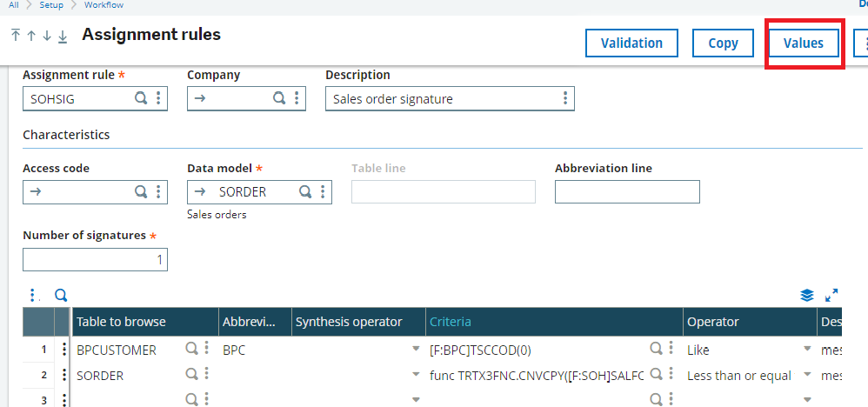Viewport: 868px width, 407px height.
Task: Click the Workflow breadcrumb link
Action: click(103, 5)
